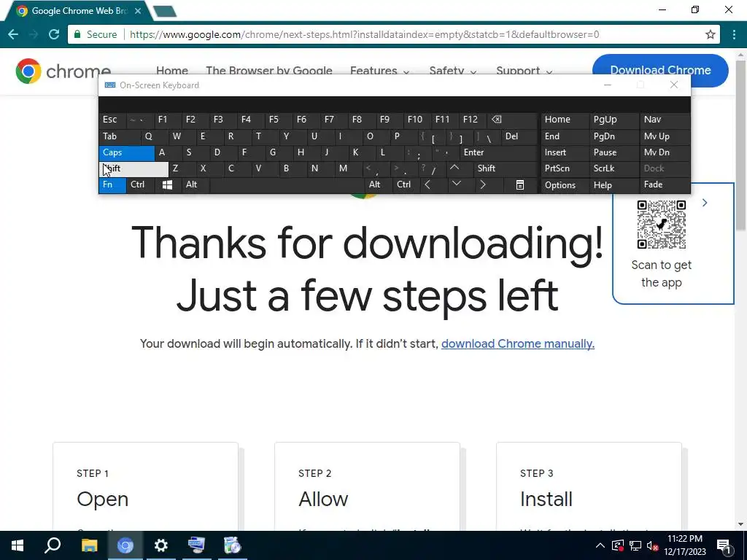The height and width of the screenshot is (560, 747).
Task: Click the Chrome icon in taskbar
Action: [x=125, y=545]
